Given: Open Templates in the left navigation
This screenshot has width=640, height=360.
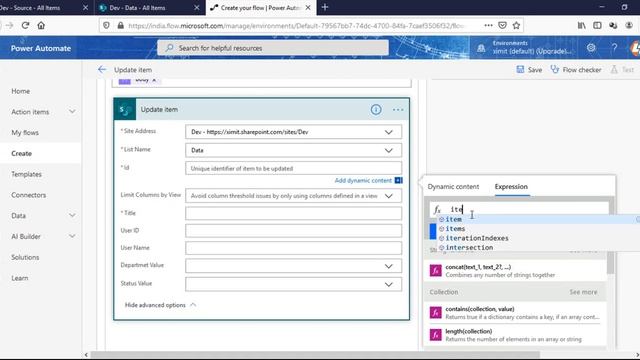Looking at the screenshot, I should 27,174.
